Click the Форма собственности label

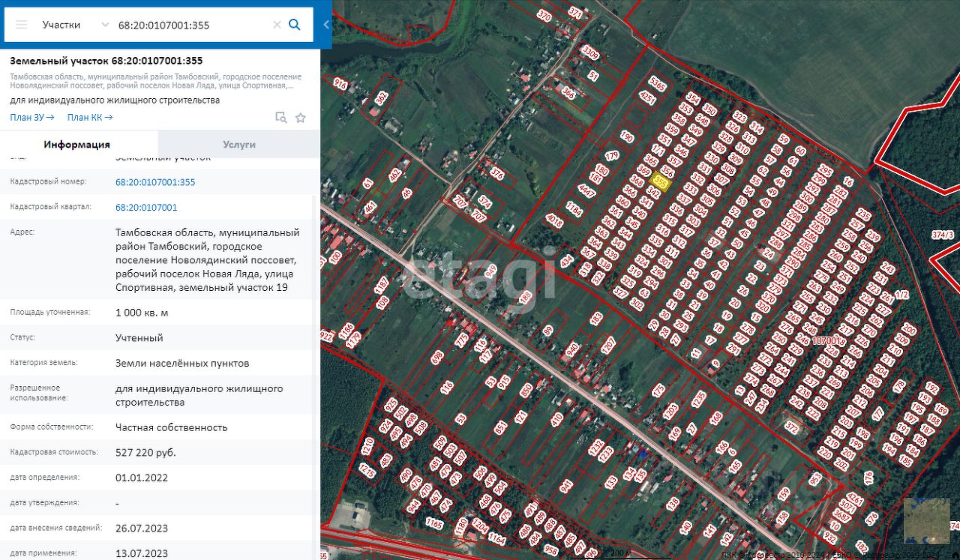coord(52,427)
